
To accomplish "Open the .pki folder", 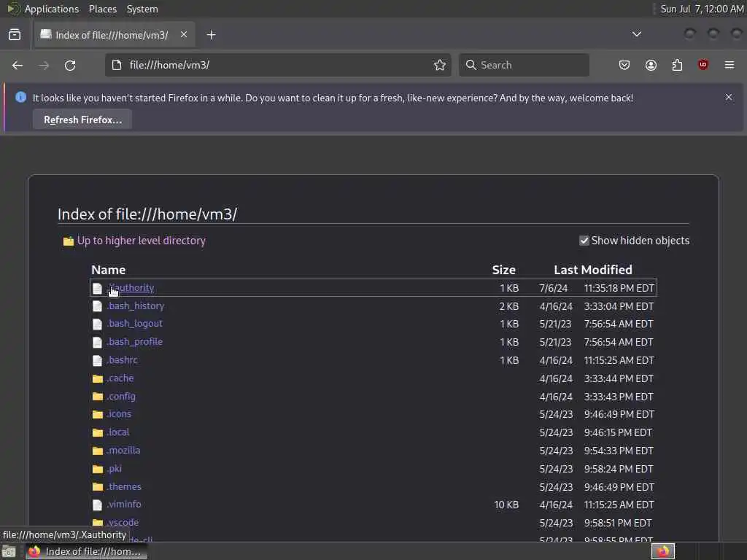I will click(x=114, y=469).
